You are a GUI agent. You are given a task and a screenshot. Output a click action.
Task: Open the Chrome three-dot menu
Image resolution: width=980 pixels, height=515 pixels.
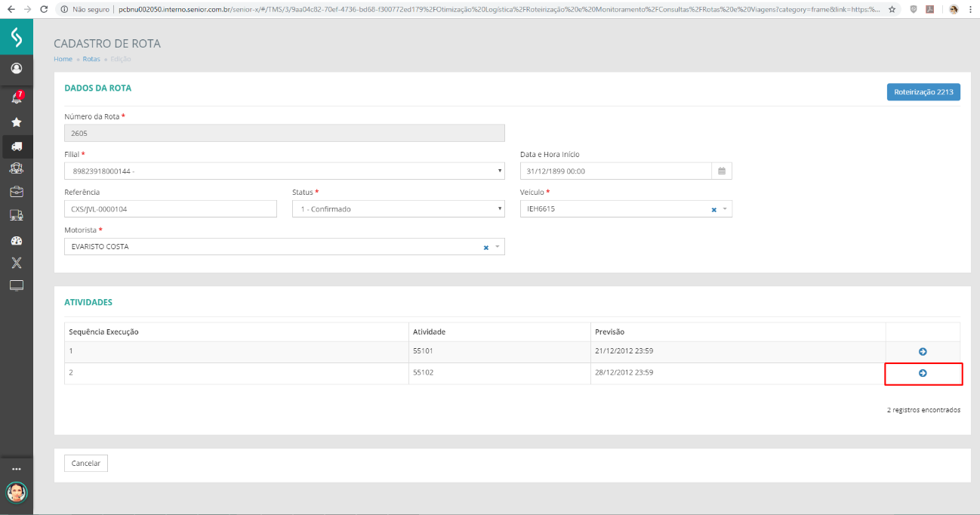969,10
